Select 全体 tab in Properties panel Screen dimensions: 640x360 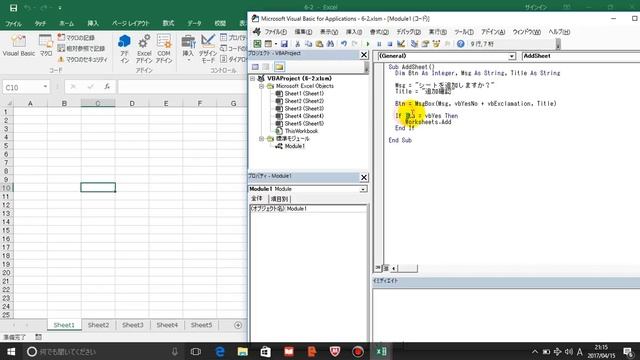(x=257, y=198)
